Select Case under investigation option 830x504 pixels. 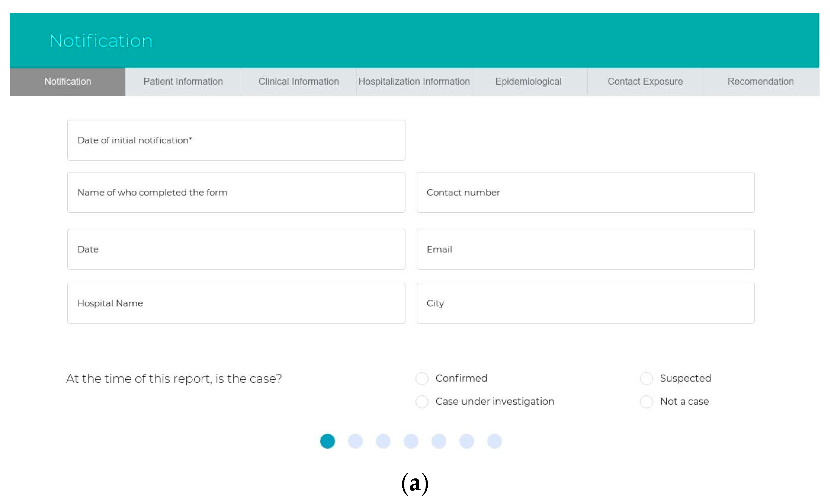[422, 402]
